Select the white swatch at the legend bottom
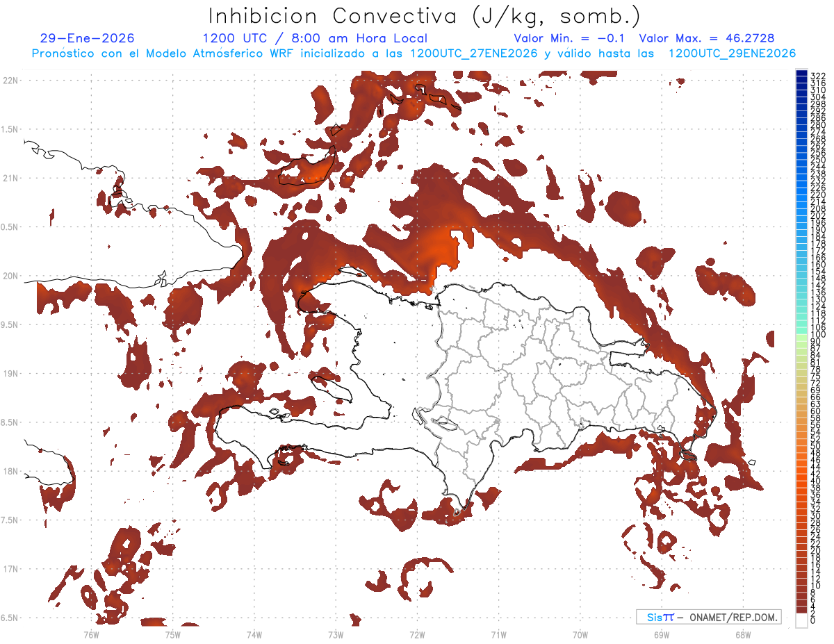 [801, 620]
